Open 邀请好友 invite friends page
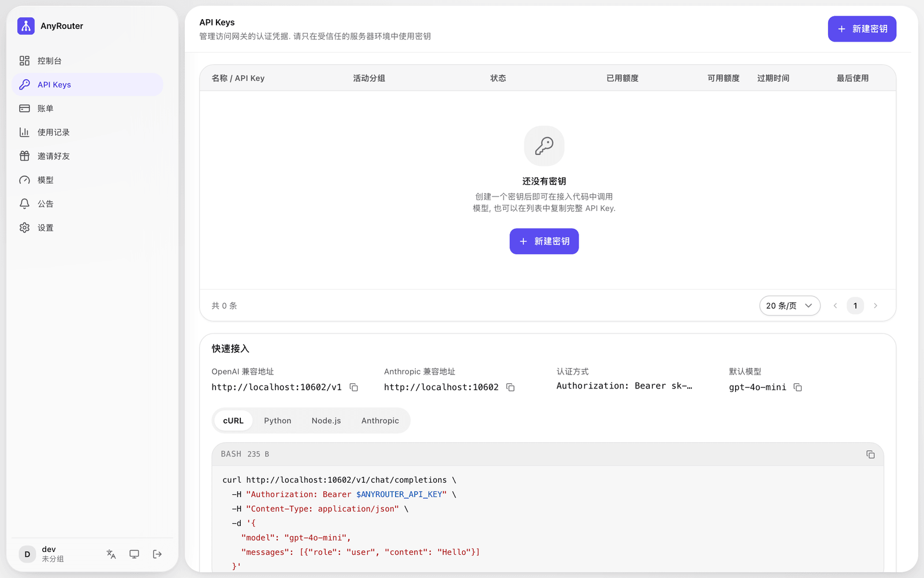The height and width of the screenshot is (578, 924). point(87,156)
